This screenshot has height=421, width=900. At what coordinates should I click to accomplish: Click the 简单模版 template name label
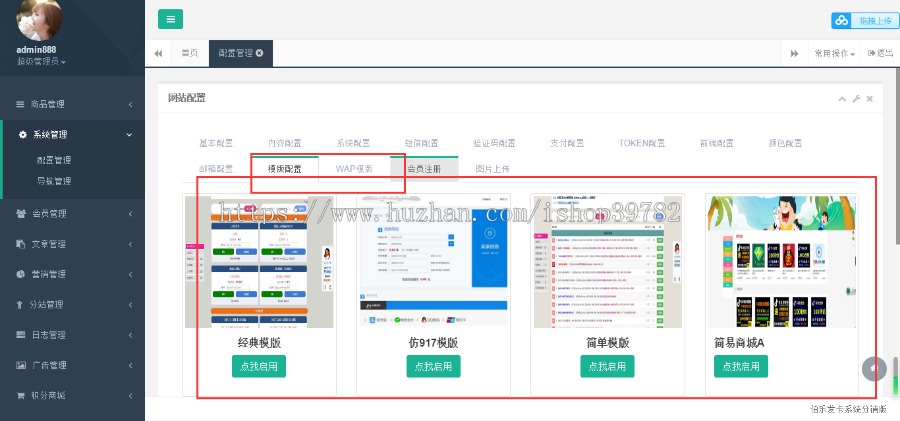coord(608,343)
